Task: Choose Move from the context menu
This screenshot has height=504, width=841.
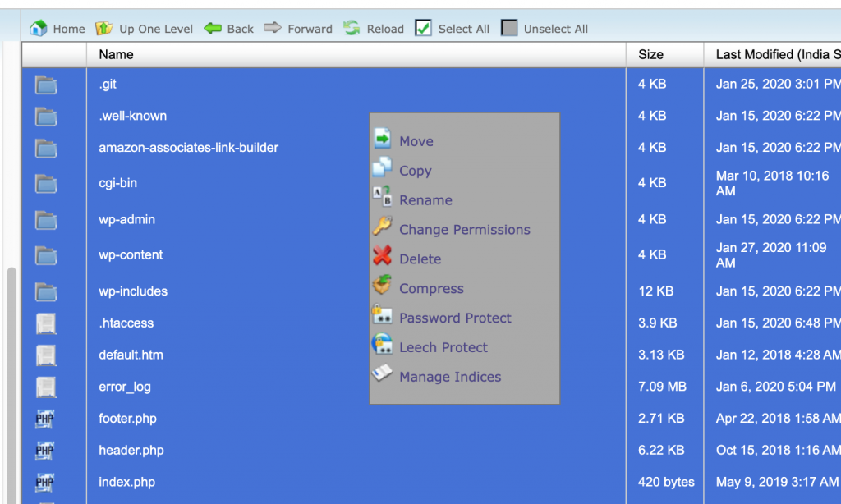Action: pyautogui.click(x=416, y=141)
